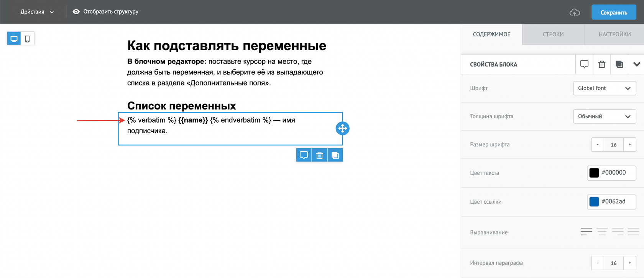Click the move handle on selected block
Image resolution: width=644 pixels, height=278 pixels.
tap(342, 128)
